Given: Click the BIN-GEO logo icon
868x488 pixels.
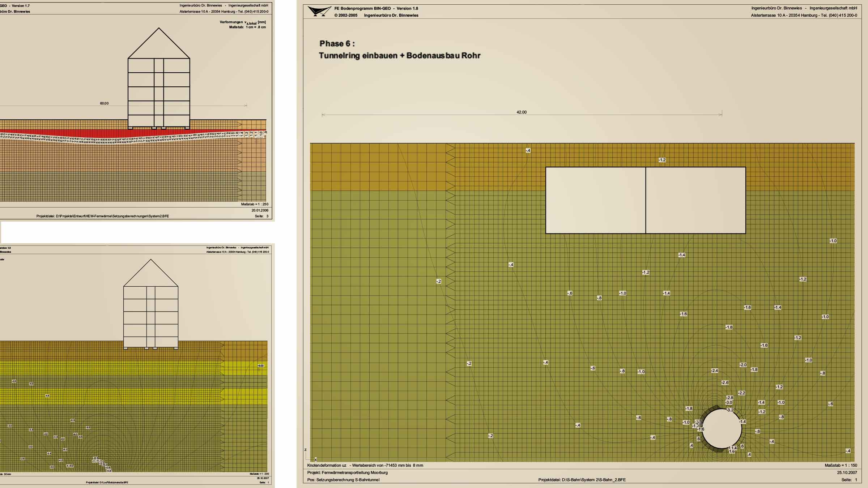Looking at the screenshot, I should coord(319,11).
